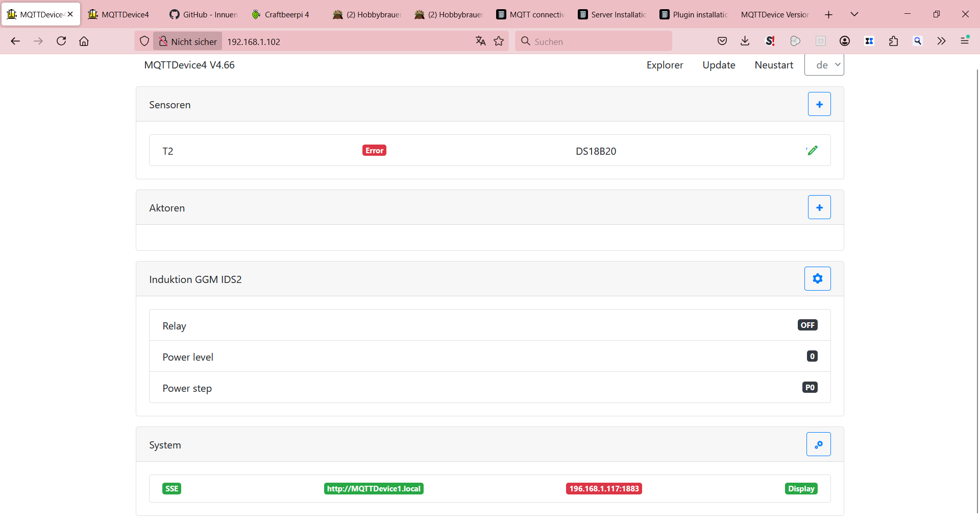Reload the current page
Screen dimensions: 980x521
click(61, 41)
